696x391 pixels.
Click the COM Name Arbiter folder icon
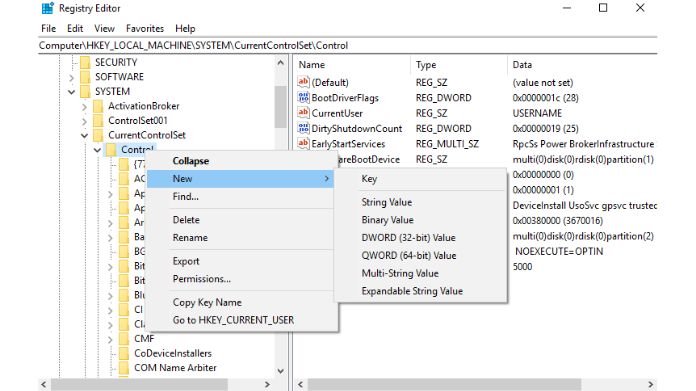pos(124,368)
